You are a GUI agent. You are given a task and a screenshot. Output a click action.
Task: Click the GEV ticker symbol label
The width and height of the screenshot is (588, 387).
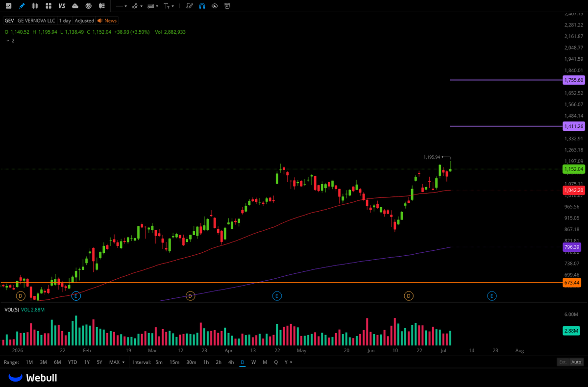tap(9, 21)
